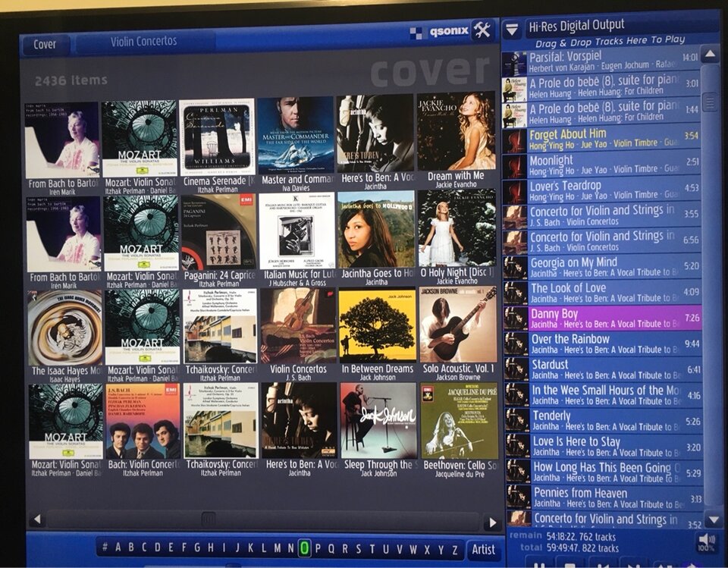Screen dimensions: 728x568
Task: Expand the Hi-Res Digital Output dropdown arrow
Action: tap(512, 30)
